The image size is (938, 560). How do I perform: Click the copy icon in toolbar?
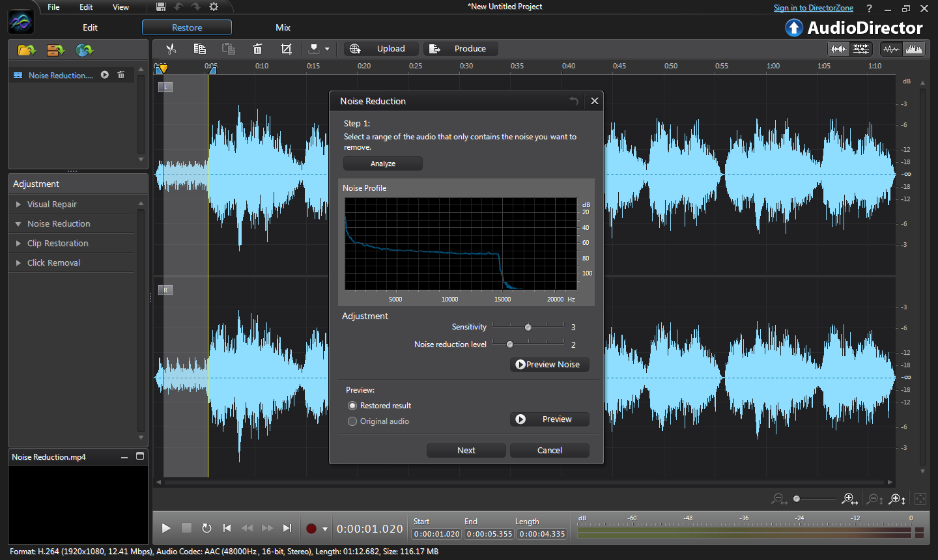pos(200,49)
